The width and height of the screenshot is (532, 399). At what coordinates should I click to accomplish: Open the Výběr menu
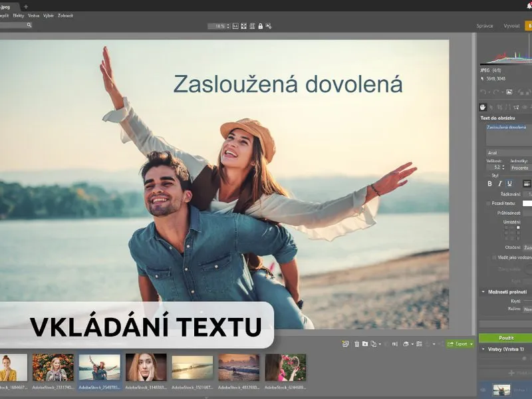tap(49, 15)
